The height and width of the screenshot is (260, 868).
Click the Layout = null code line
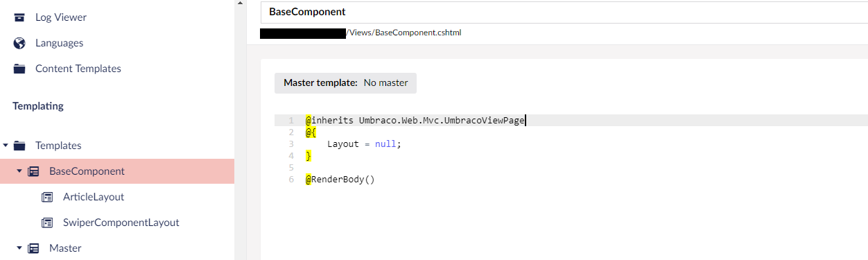(364, 144)
